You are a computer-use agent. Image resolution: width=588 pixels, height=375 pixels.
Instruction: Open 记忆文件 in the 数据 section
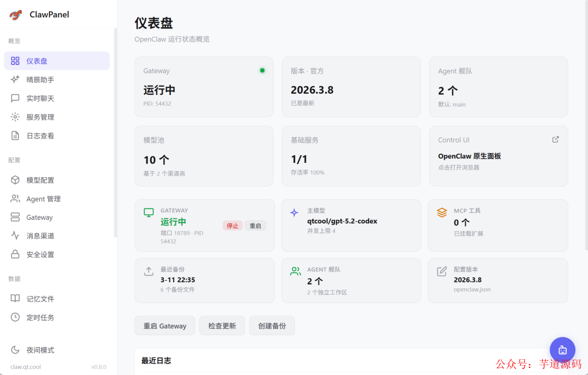tap(57, 299)
